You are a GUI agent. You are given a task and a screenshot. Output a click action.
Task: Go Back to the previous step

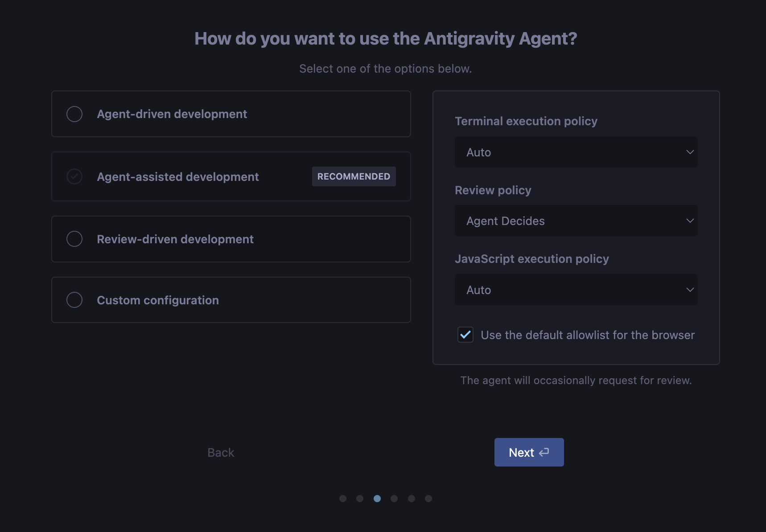tap(221, 453)
